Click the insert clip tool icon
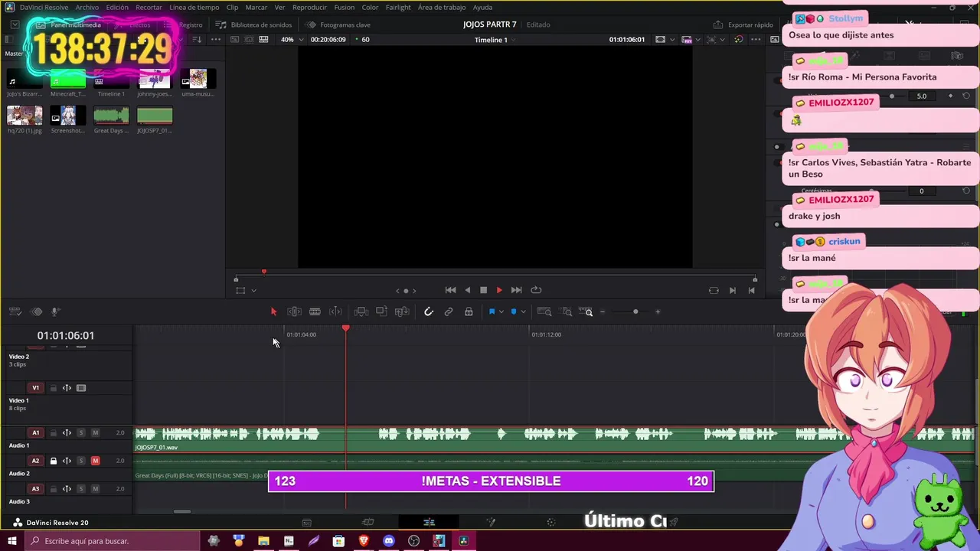This screenshot has height=551, width=980. [361, 311]
